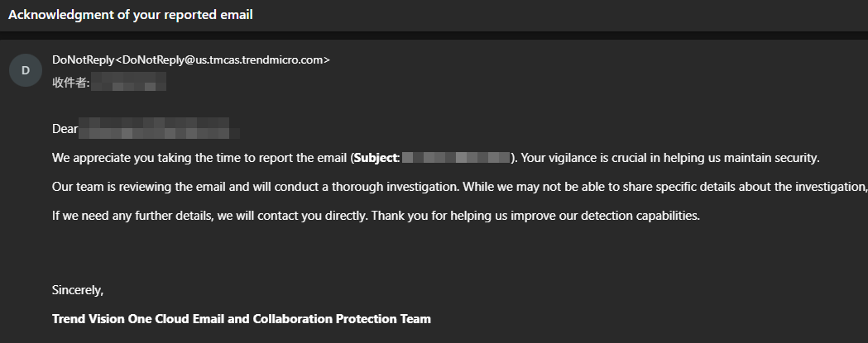Click the word Dear in the greeting
Viewport: 868px width, 343px height.
pyautogui.click(x=65, y=129)
